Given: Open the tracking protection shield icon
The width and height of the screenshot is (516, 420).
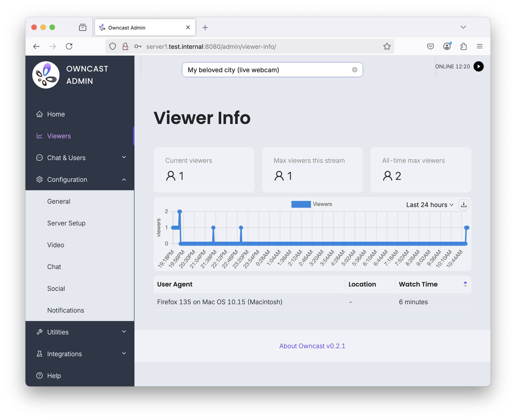Looking at the screenshot, I should point(113,47).
